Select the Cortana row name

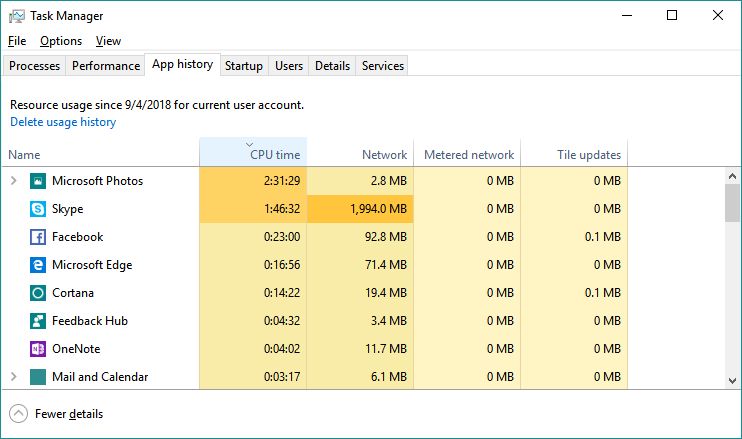73,293
